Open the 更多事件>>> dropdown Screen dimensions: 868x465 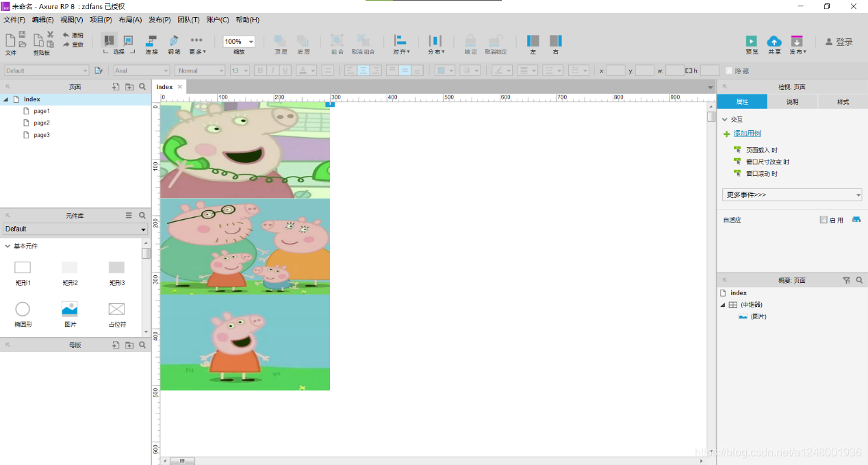[x=792, y=195]
